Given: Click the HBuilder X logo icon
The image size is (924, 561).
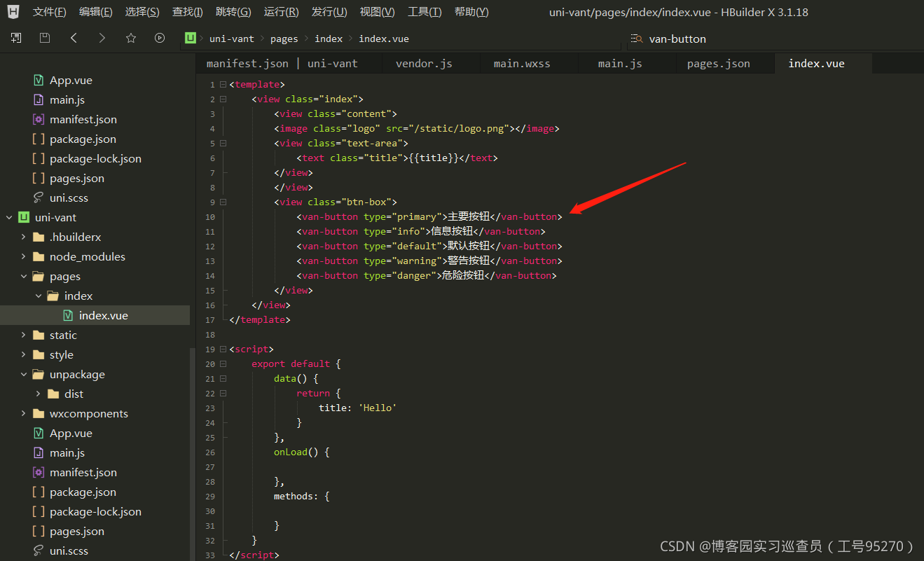Looking at the screenshot, I should coord(13,12).
